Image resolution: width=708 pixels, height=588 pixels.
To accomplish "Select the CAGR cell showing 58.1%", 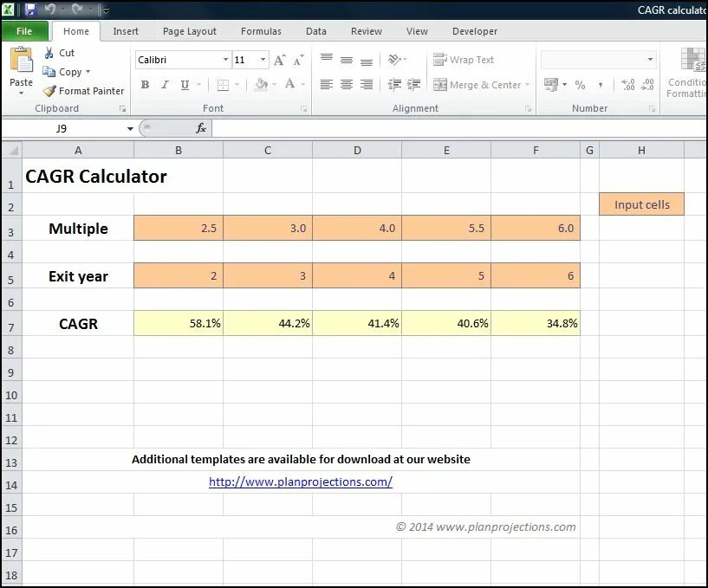I will (179, 323).
